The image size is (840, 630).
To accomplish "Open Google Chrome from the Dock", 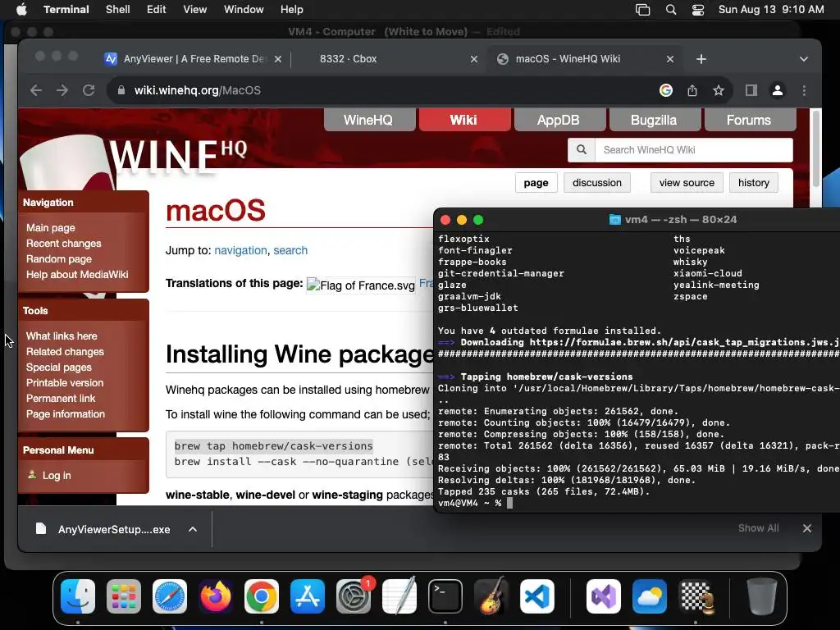I will [x=262, y=596].
